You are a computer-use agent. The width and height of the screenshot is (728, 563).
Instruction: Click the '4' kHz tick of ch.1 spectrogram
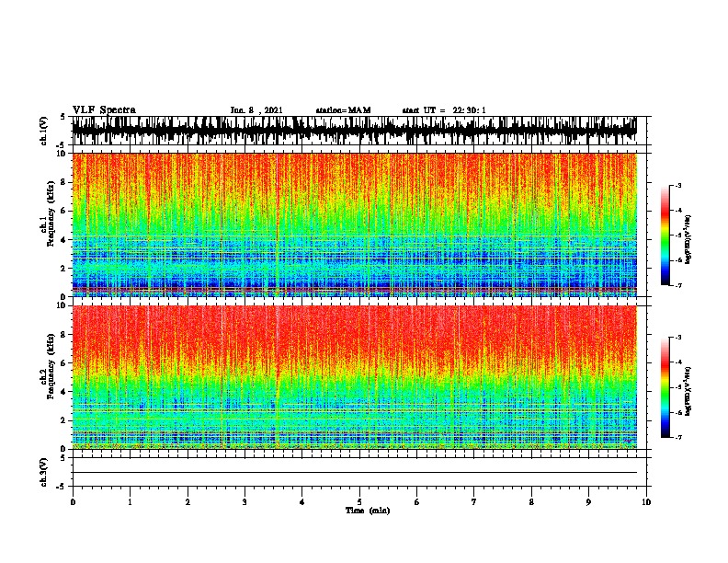(x=64, y=240)
